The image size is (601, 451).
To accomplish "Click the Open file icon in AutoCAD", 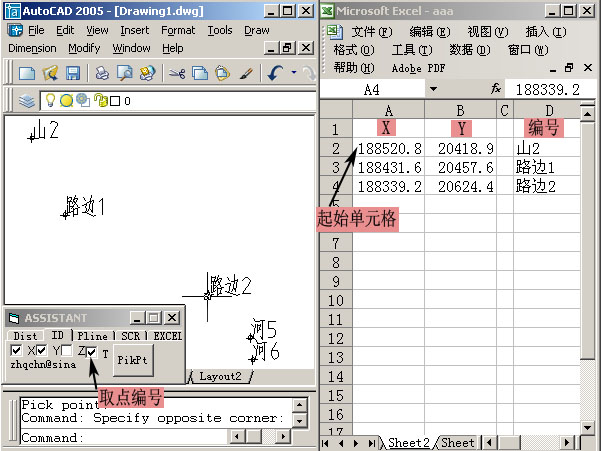I will [x=50, y=73].
